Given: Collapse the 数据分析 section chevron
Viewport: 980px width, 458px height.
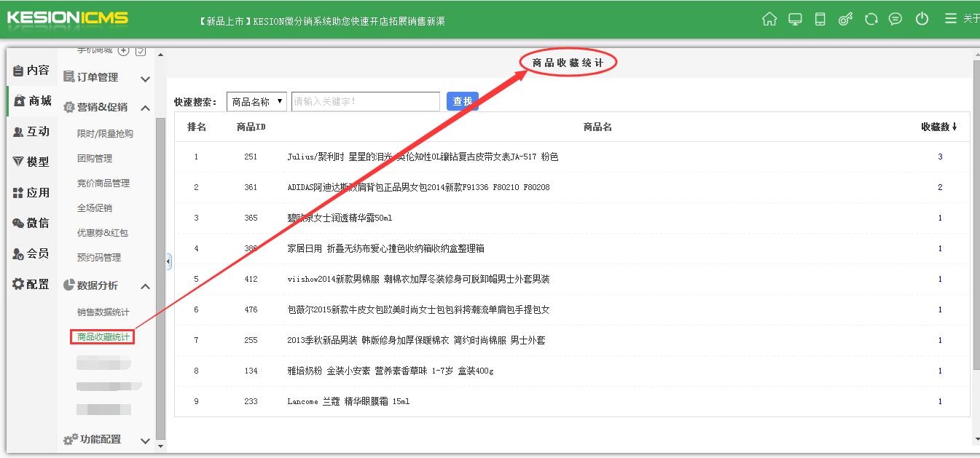Looking at the screenshot, I should (145, 286).
